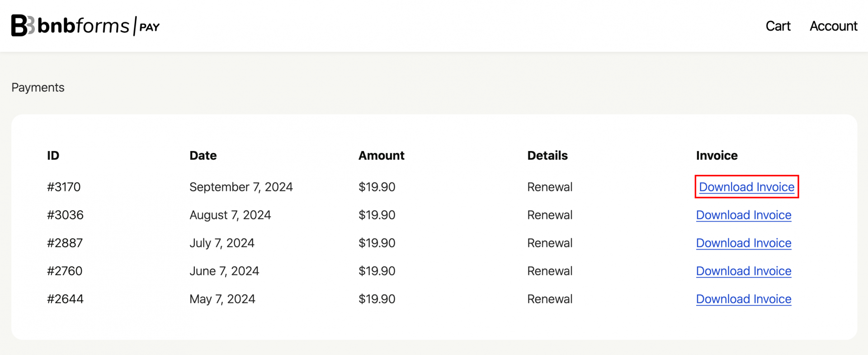The width and height of the screenshot is (868, 355).
Task: Open the Cart page
Action: tap(778, 26)
